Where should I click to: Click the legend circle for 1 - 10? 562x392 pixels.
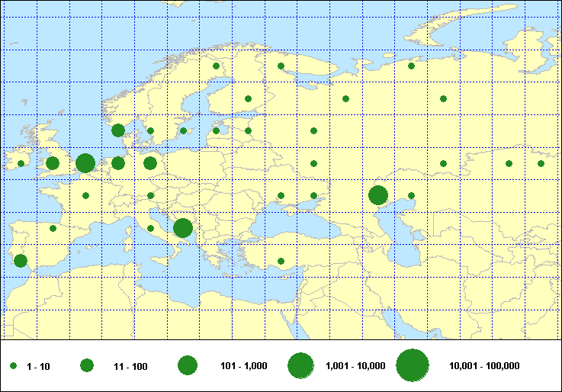click(x=13, y=366)
